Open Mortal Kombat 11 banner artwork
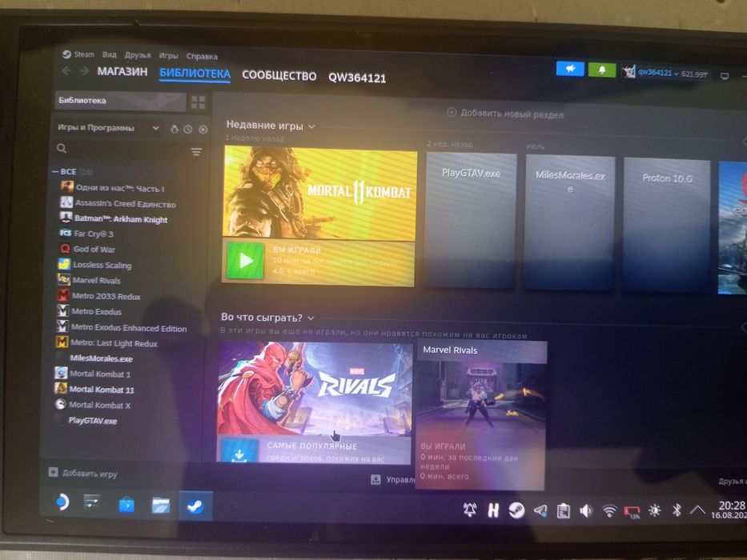The width and height of the screenshot is (747, 560). tap(320, 194)
